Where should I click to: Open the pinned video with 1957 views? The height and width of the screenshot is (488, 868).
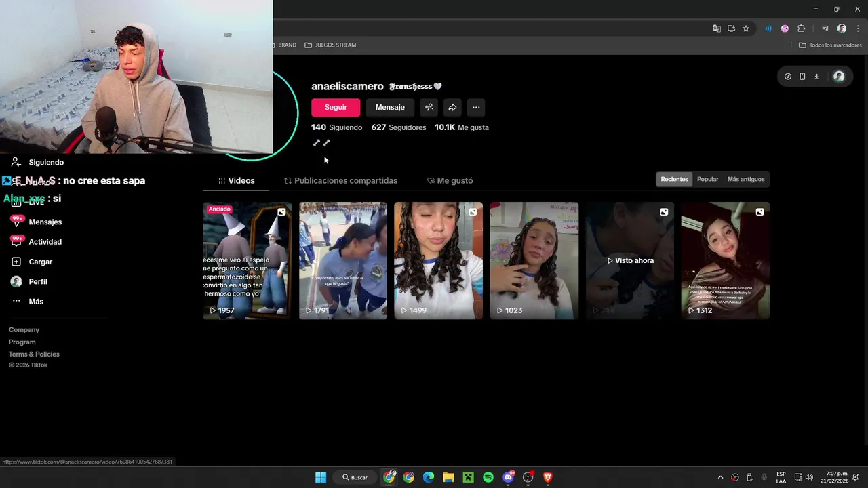click(x=247, y=260)
